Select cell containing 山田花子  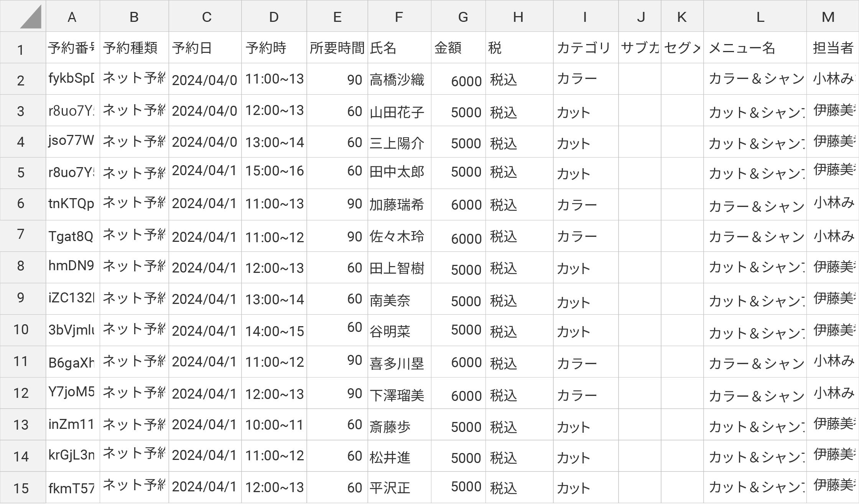point(399,112)
